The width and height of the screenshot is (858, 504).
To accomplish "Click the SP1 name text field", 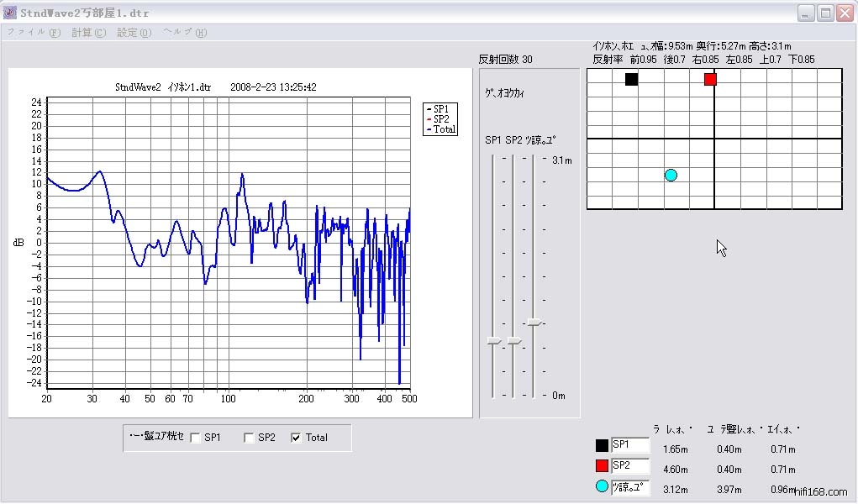I will click(x=629, y=445).
